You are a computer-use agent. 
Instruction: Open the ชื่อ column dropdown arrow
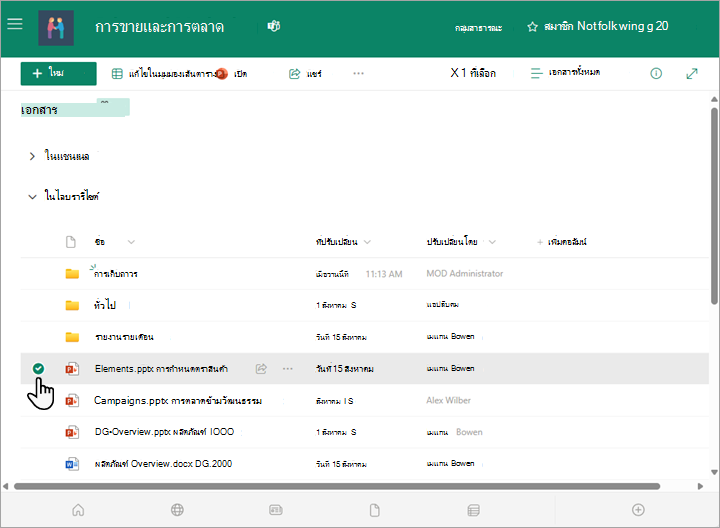click(131, 242)
